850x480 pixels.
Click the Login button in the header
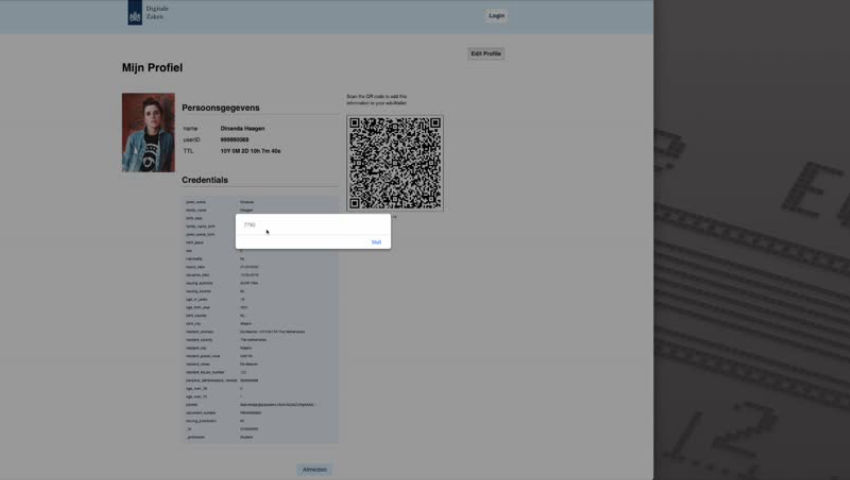coord(496,15)
